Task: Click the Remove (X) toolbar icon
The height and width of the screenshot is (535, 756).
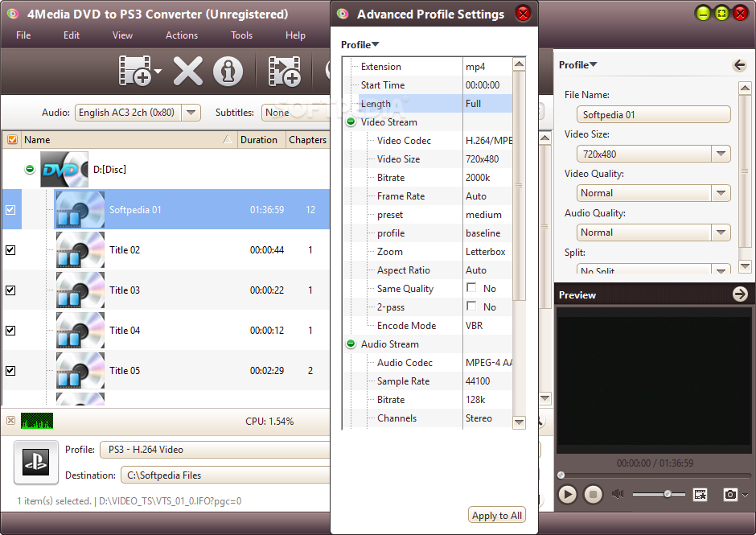Action: 187,72
